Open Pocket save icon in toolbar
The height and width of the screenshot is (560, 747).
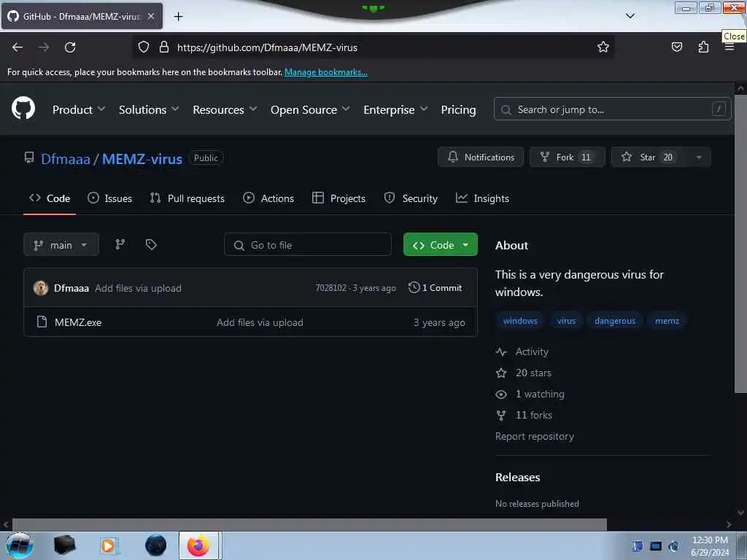point(676,47)
